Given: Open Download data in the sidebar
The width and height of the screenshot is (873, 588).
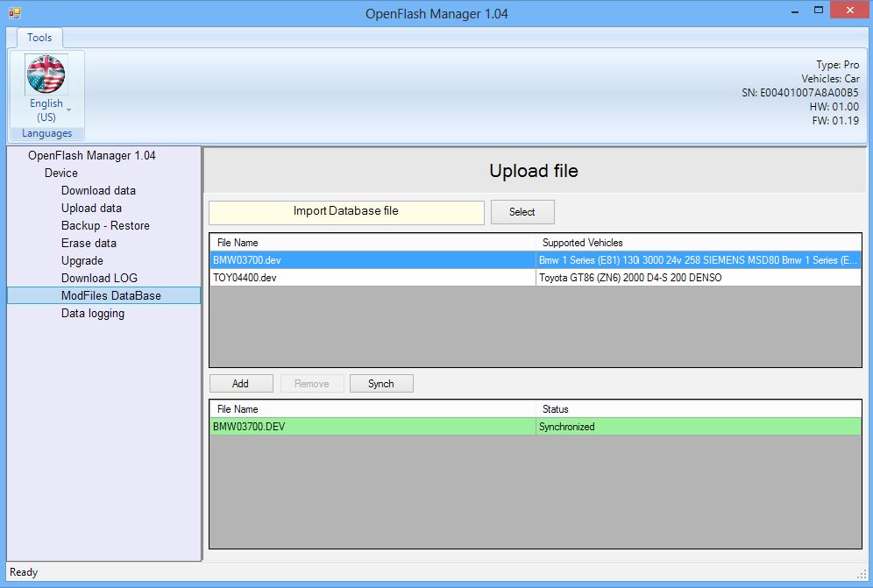Looking at the screenshot, I should pos(98,190).
